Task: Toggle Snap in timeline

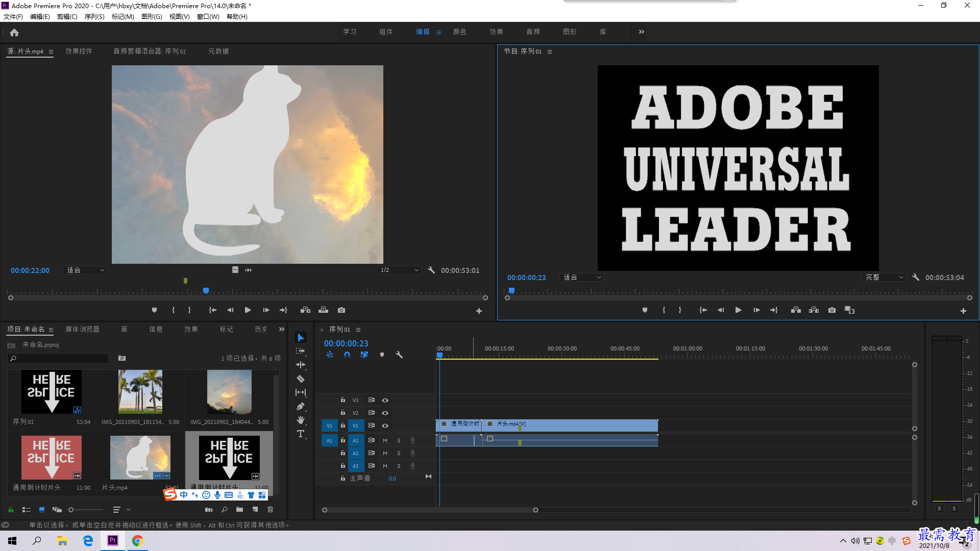Action: [347, 355]
